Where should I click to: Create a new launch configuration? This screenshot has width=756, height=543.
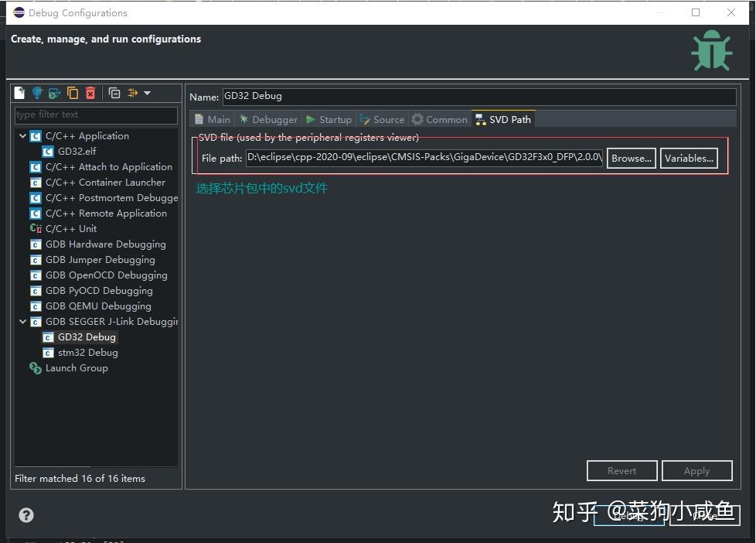point(19,93)
